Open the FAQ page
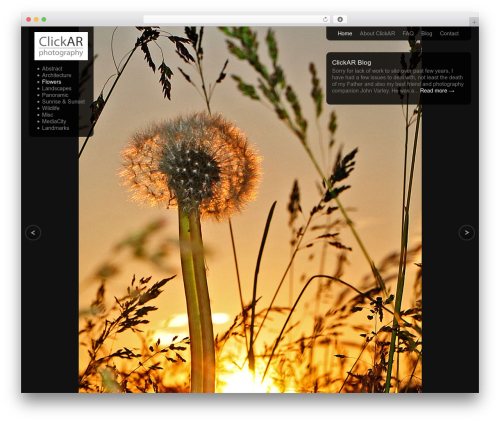This screenshot has height=423, width=500. [x=408, y=33]
